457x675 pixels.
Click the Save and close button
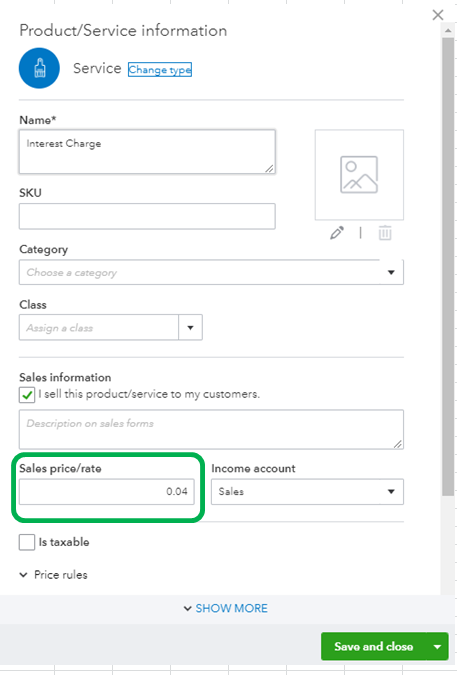tap(374, 647)
